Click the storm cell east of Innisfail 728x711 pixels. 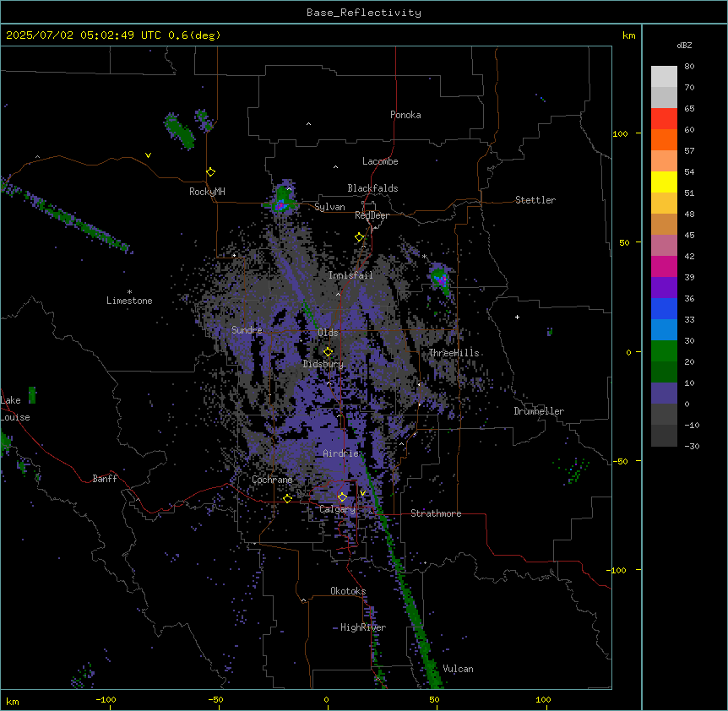440,280
